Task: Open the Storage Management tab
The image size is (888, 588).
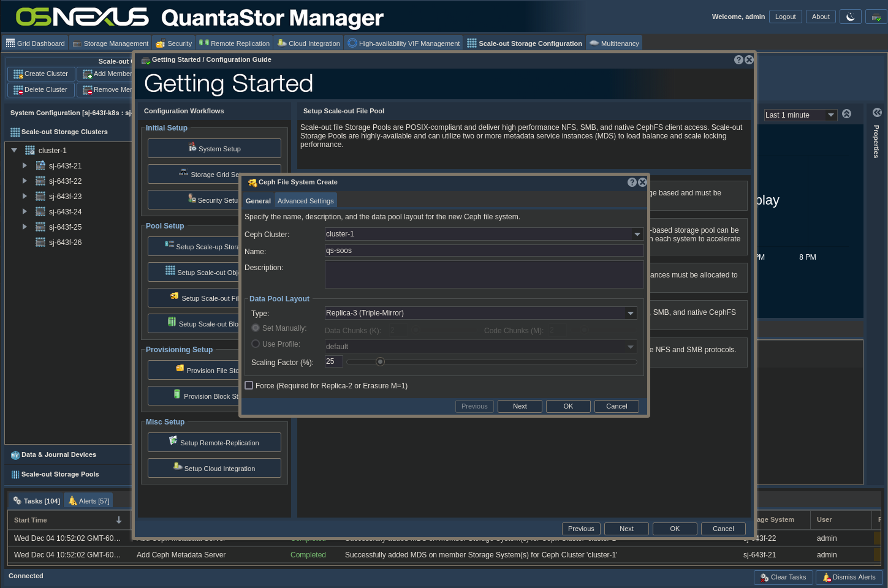Action: [x=110, y=43]
